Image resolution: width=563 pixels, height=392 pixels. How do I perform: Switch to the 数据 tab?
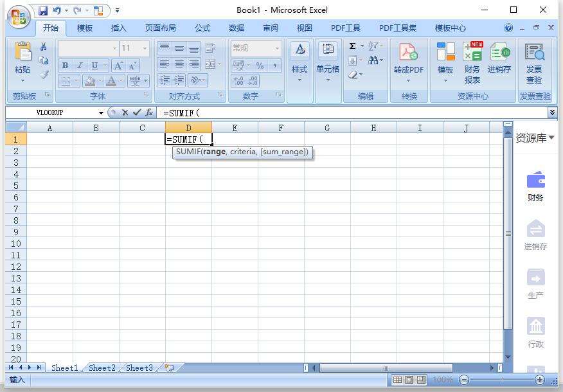click(237, 28)
